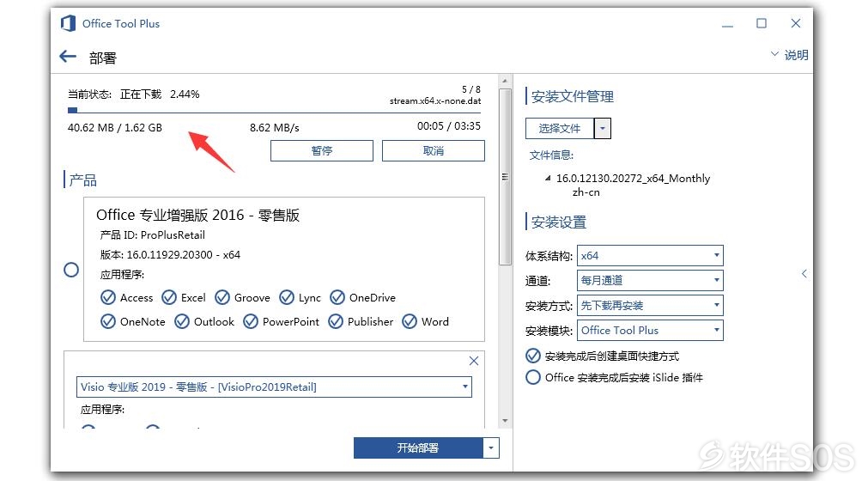Click the scrollbar down arrow
Viewport: 868px width, 481px height.
[504, 421]
